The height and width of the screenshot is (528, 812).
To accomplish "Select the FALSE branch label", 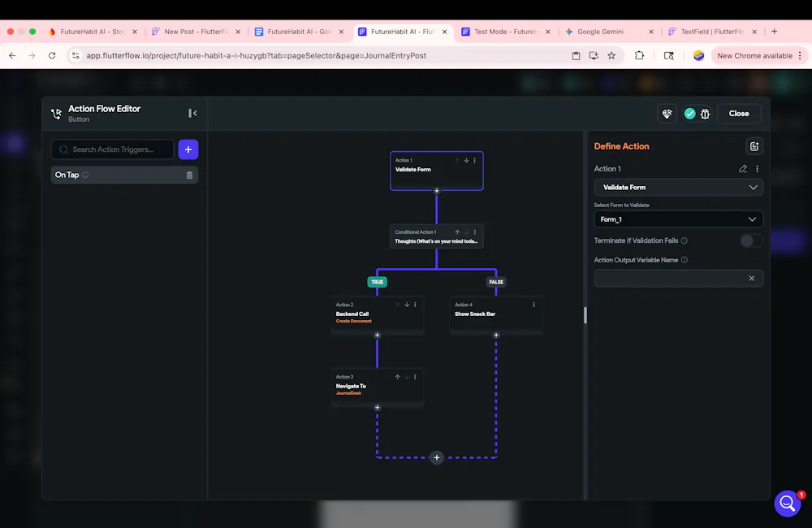I will click(x=496, y=282).
